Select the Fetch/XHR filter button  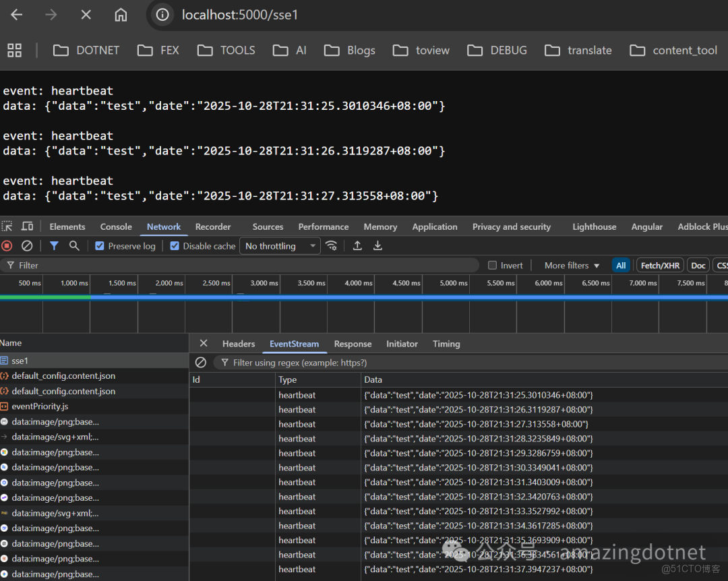[x=660, y=265]
